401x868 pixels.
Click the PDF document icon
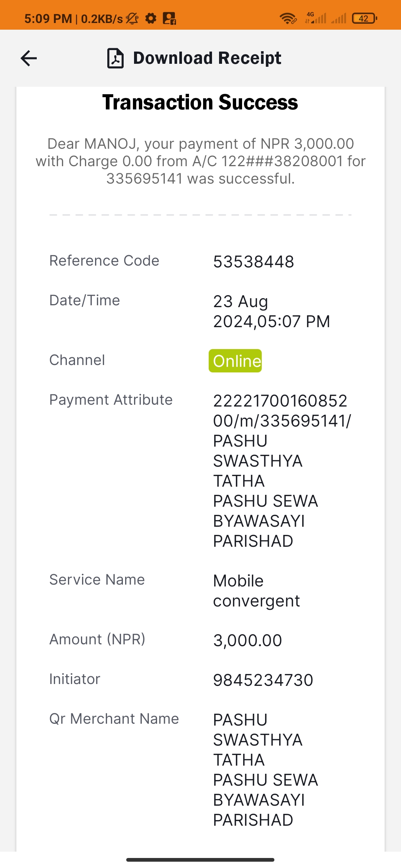[115, 58]
